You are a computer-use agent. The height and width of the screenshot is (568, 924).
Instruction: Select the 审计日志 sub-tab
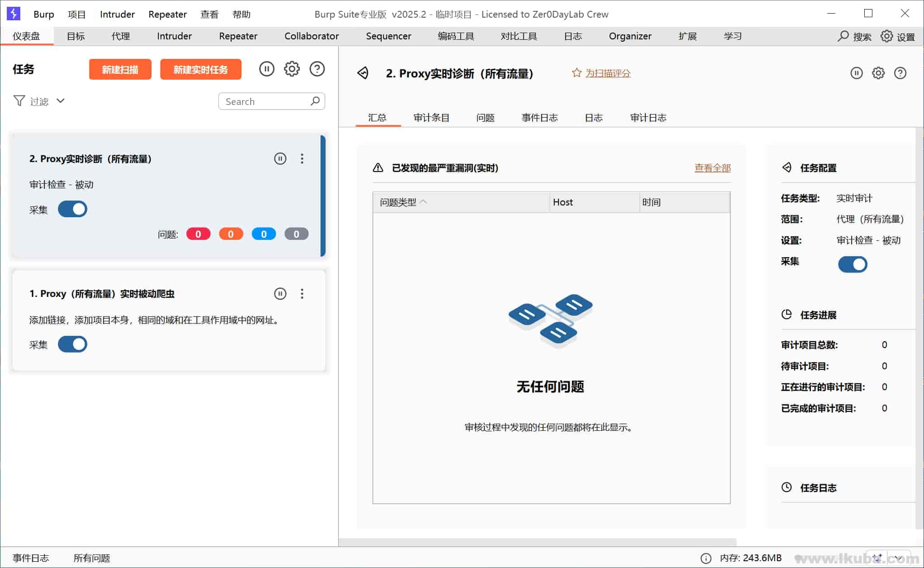click(648, 118)
